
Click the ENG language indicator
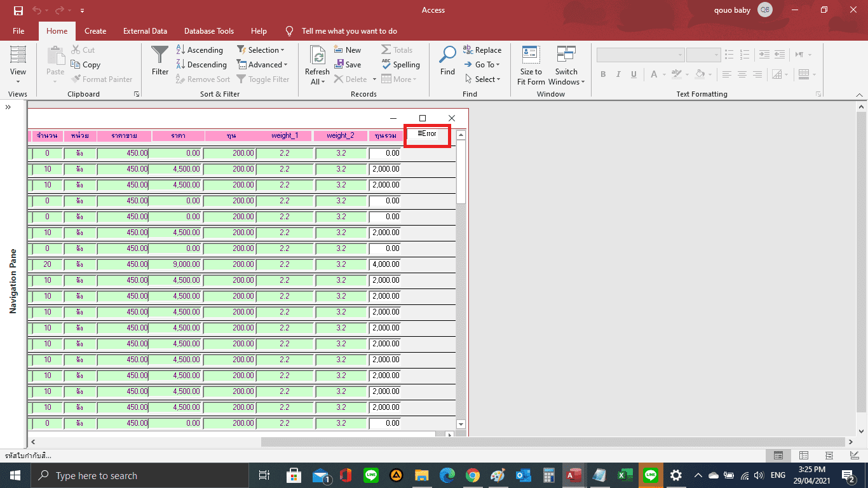coord(778,475)
